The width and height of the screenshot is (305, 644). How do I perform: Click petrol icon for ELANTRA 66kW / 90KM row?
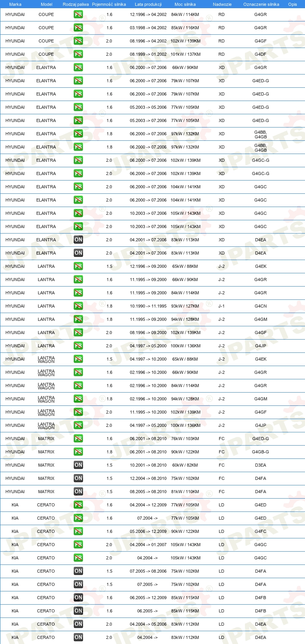pyautogui.click(x=78, y=67)
